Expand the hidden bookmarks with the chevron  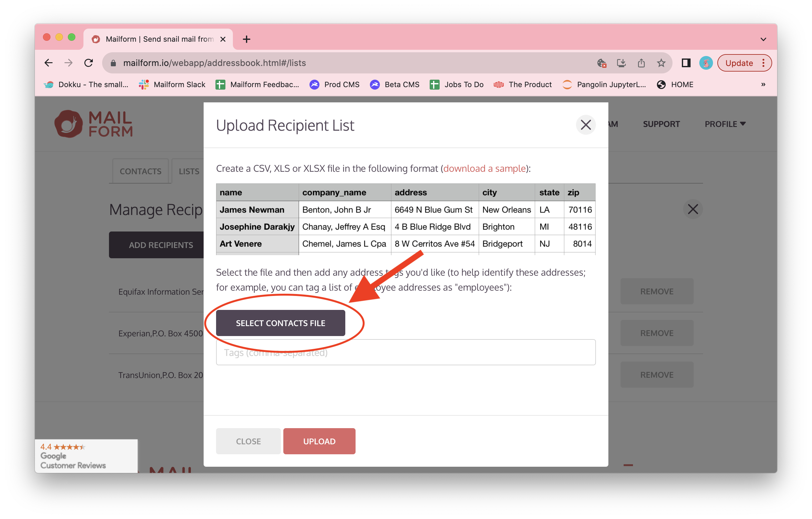click(763, 85)
